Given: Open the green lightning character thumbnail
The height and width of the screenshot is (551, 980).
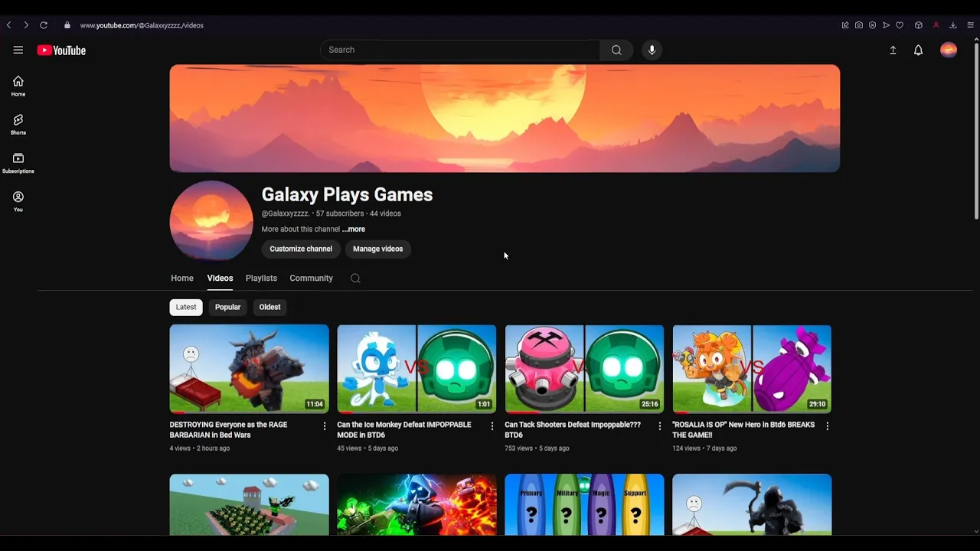Looking at the screenshot, I should coord(416,504).
